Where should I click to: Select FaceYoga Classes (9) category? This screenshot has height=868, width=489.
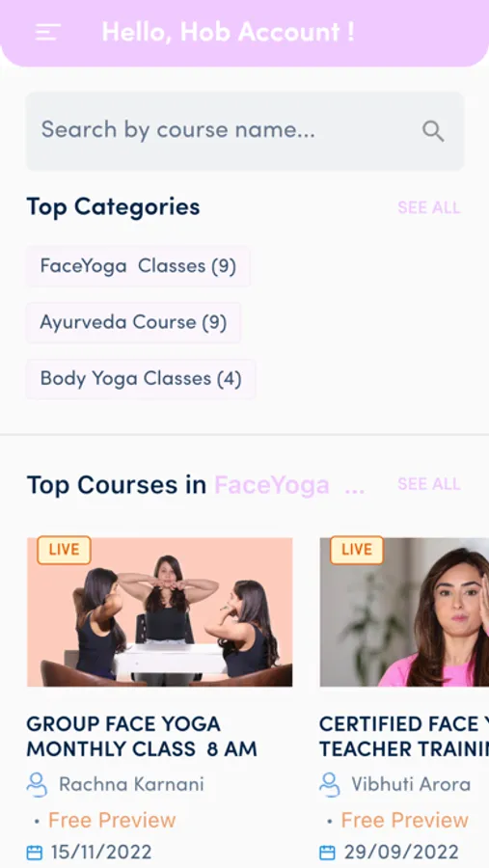coord(138,266)
